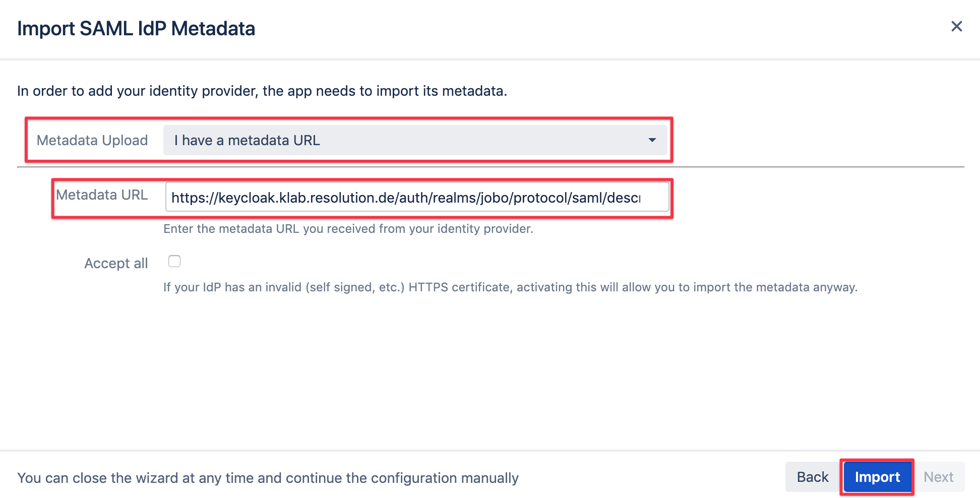Focus the Metadata URL input field
The width and height of the screenshot is (980, 498).
pyautogui.click(x=417, y=197)
